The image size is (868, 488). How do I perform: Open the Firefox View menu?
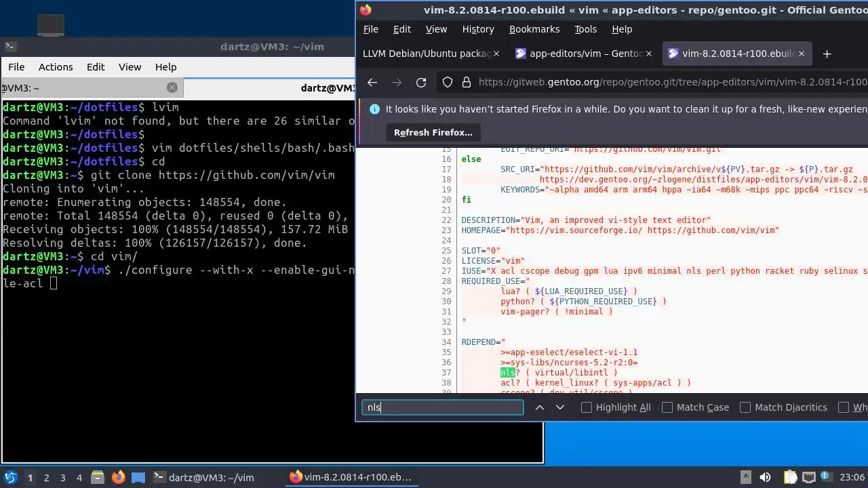point(436,29)
